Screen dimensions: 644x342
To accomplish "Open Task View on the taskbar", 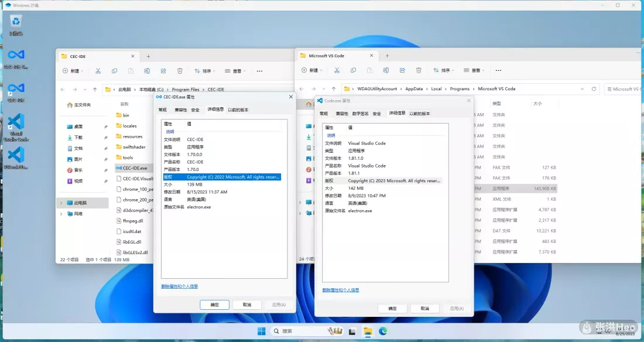I will 352,331.
